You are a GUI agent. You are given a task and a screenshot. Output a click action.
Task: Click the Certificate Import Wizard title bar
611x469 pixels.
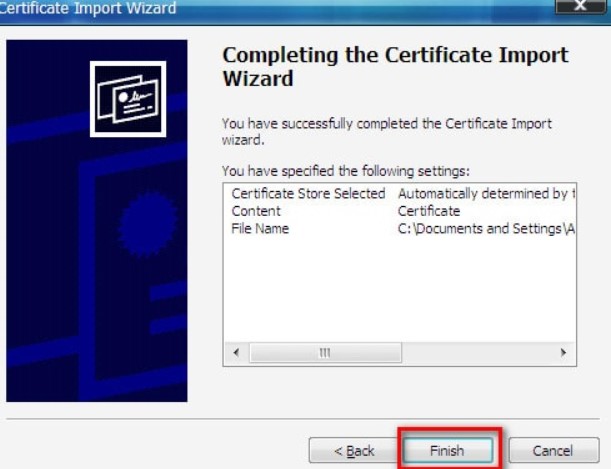point(273,9)
